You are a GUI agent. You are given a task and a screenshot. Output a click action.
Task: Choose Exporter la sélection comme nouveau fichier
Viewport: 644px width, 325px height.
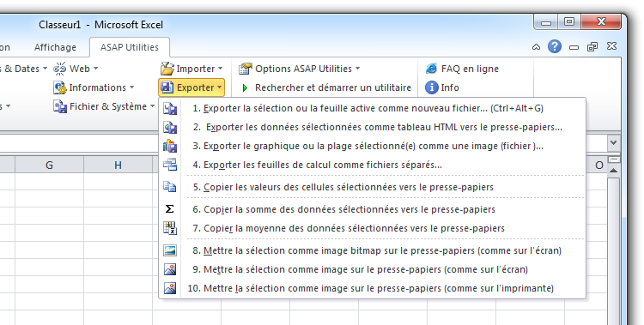pos(372,108)
